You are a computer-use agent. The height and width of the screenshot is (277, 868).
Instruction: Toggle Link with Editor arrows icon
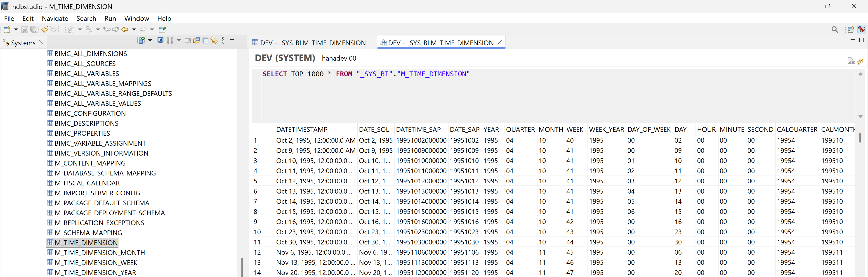pos(214,40)
